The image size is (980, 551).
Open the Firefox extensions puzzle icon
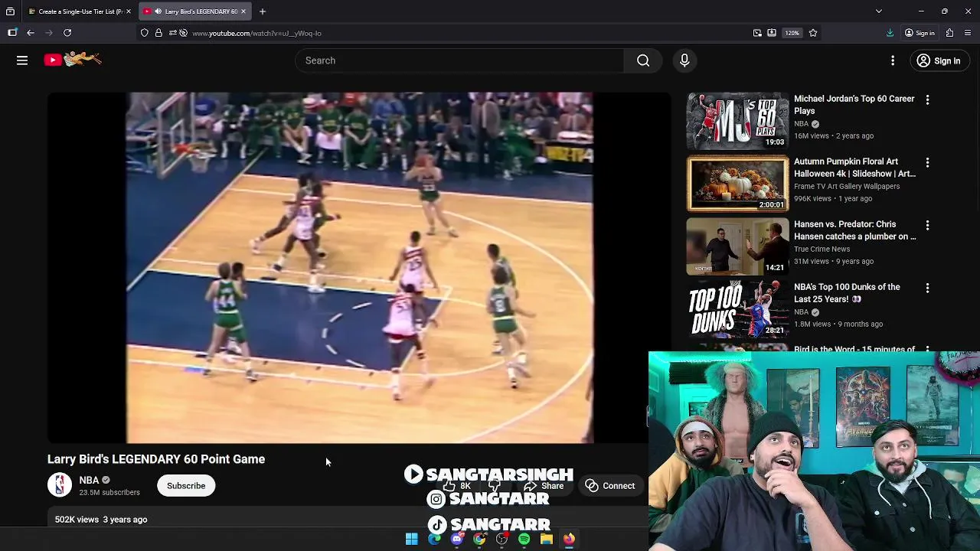click(949, 33)
